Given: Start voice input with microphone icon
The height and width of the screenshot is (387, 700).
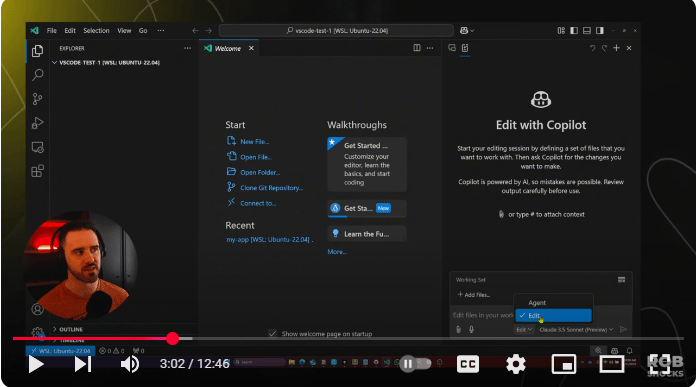Looking at the screenshot, I should [471, 329].
